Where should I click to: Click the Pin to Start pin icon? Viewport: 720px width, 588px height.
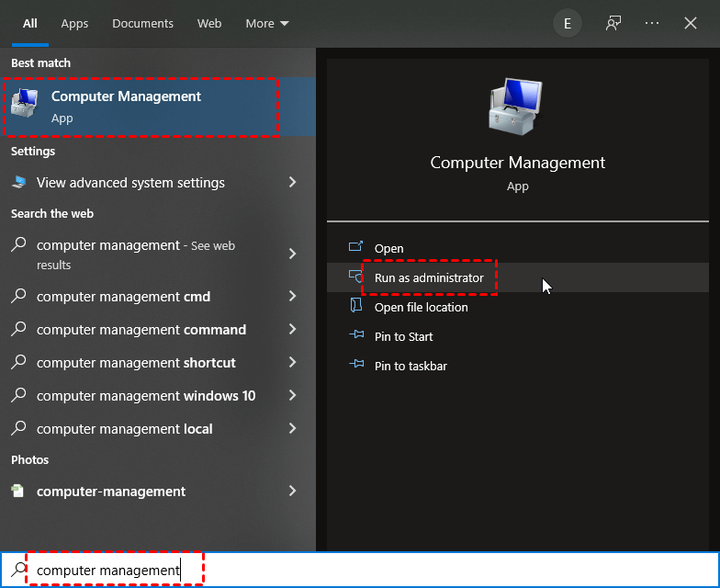click(356, 334)
